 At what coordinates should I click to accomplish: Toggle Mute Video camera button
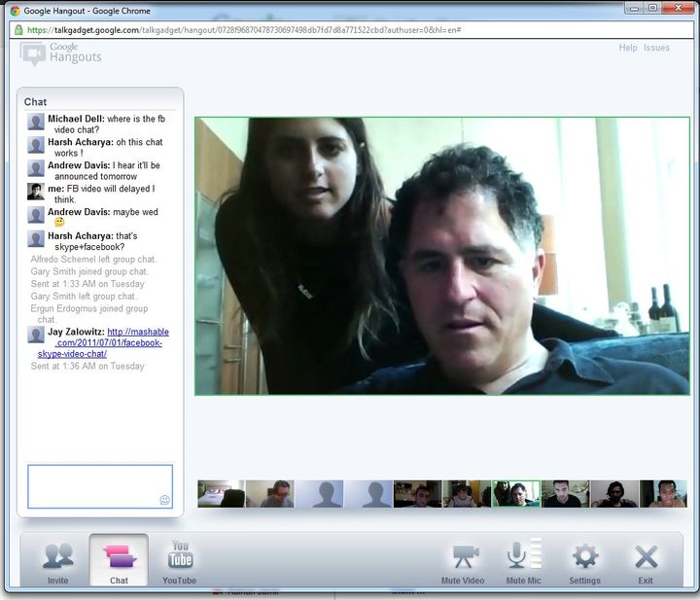pos(463,557)
